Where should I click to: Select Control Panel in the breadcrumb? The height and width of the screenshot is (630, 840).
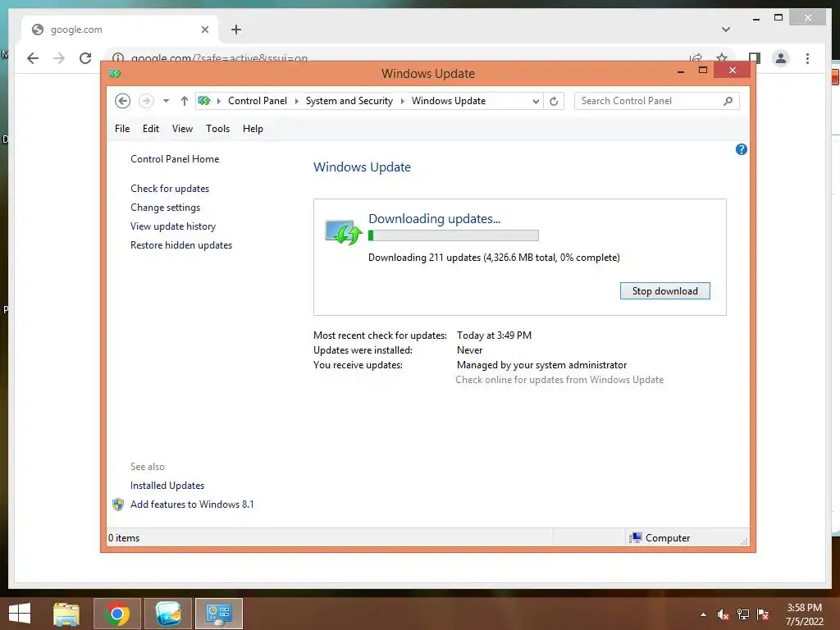tap(258, 101)
